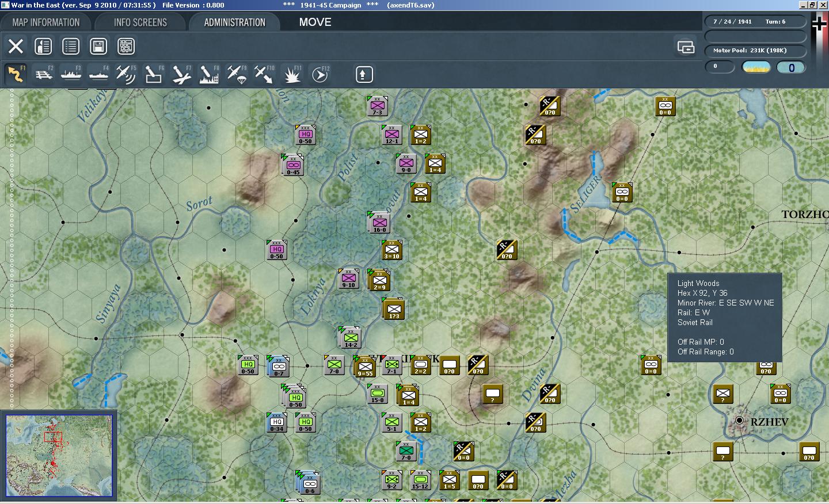
Task: Select the F1 move mode arrow
Action: (x=16, y=74)
